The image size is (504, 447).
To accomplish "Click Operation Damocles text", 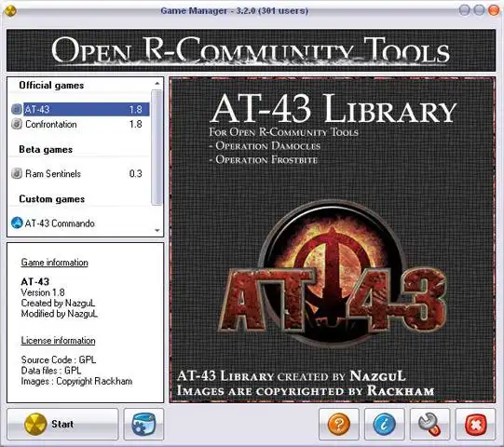I will coord(267,146).
